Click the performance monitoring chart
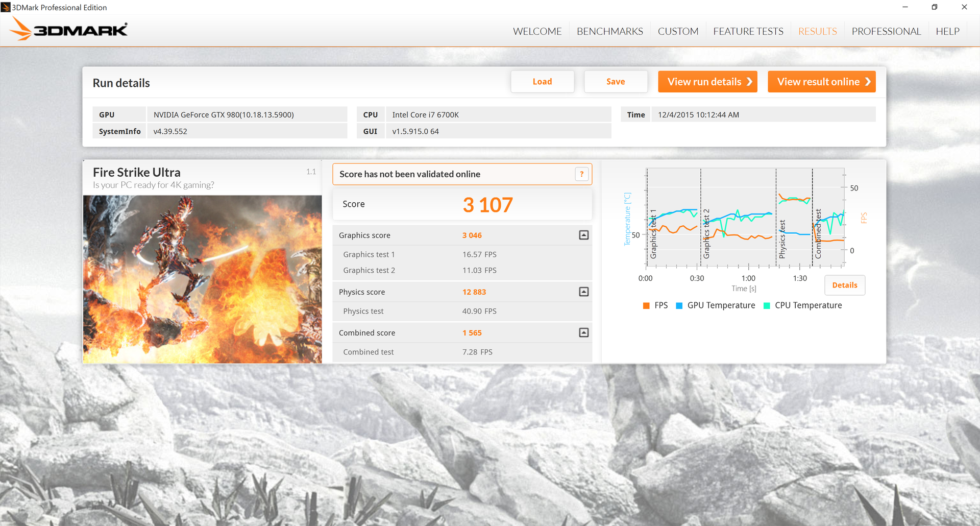This screenshot has width=980, height=526. (x=745, y=217)
